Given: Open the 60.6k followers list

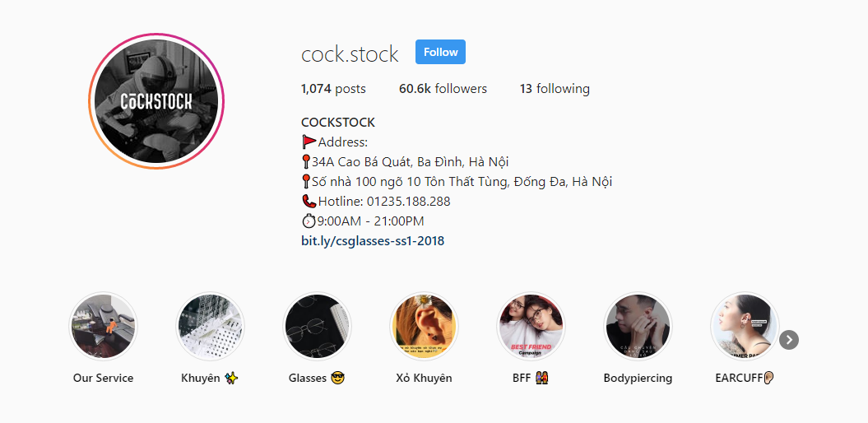Looking at the screenshot, I should [443, 89].
